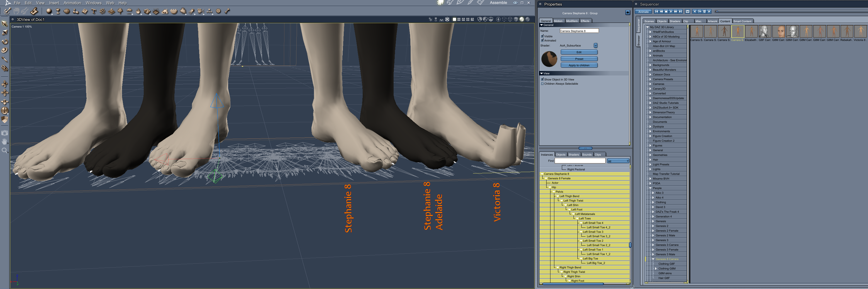Uncheck the Animated checkbox
Viewport: 868px width, 289px height.
point(542,40)
